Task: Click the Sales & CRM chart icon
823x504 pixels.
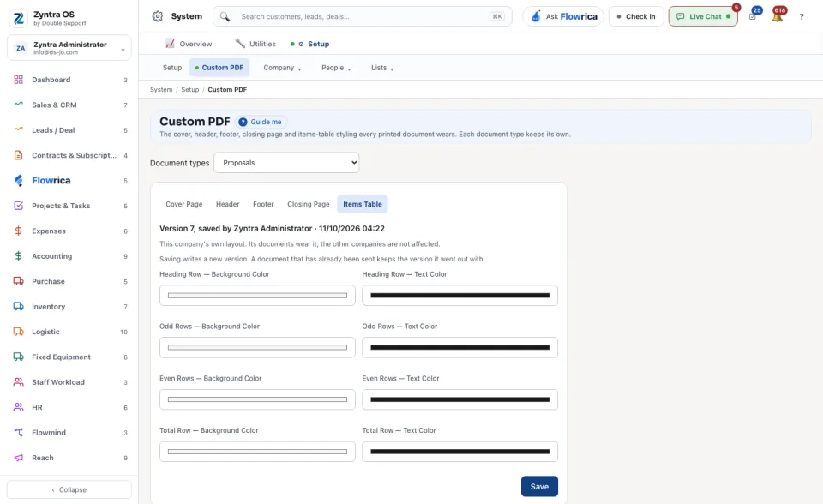Action: point(18,105)
